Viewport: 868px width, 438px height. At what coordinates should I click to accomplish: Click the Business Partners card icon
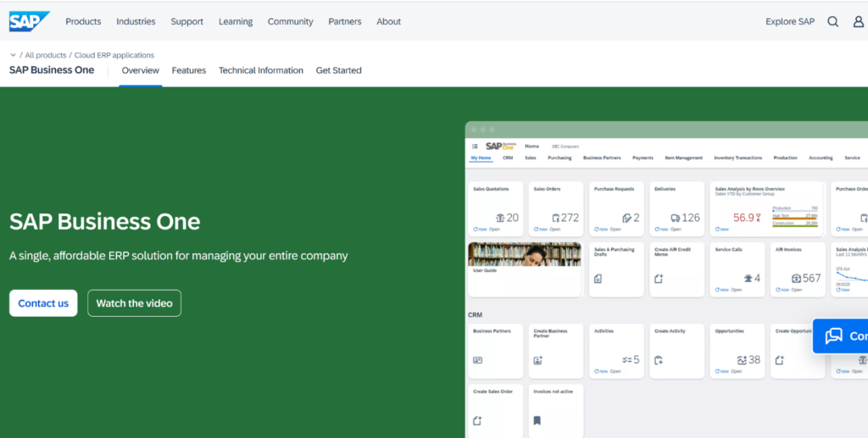tap(478, 360)
